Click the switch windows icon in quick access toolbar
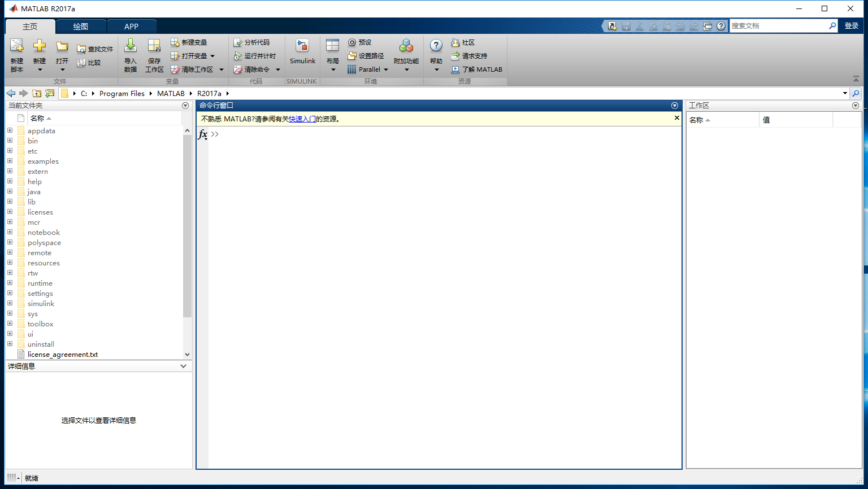The height and width of the screenshot is (489, 868). point(708,26)
